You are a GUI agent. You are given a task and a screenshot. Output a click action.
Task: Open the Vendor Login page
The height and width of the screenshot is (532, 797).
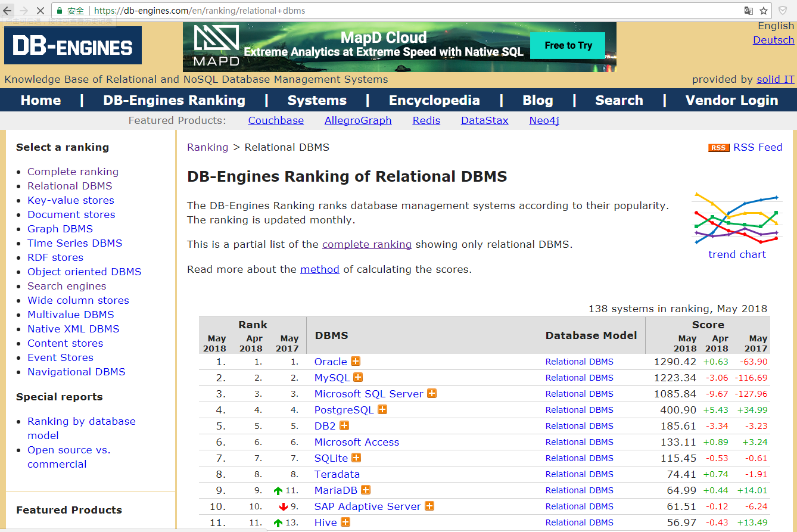pos(732,100)
